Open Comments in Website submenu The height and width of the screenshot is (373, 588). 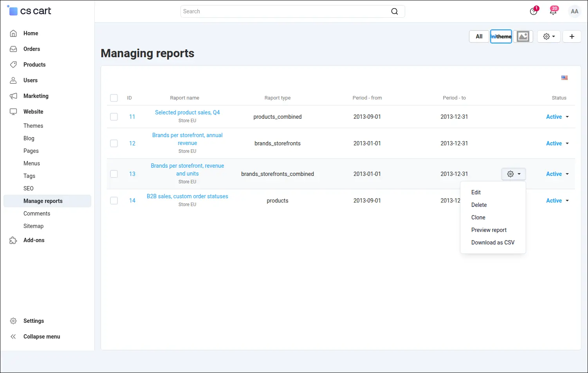click(37, 214)
